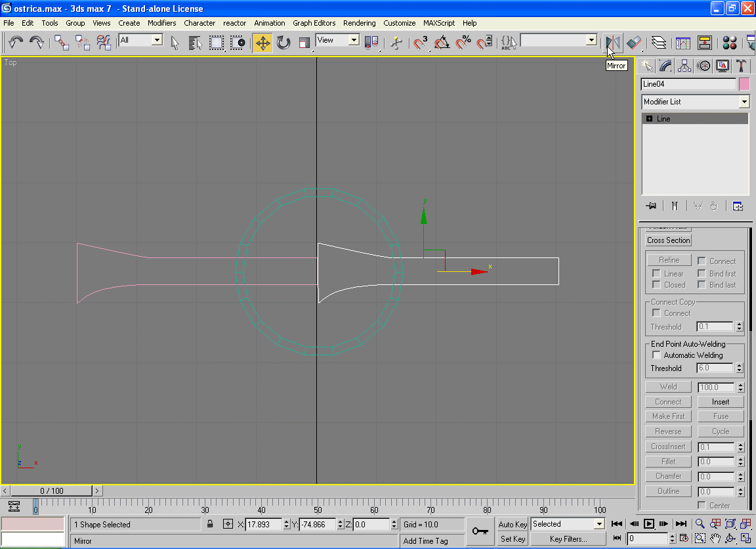This screenshot has width=756, height=549.
Task: Toggle the key mode key icon
Action: point(480,531)
